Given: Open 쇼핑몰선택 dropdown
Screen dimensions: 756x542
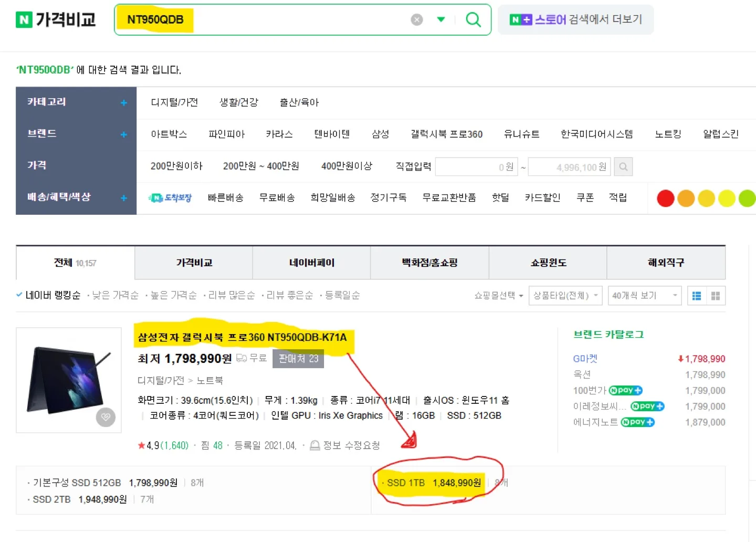Looking at the screenshot, I should (x=499, y=296).
